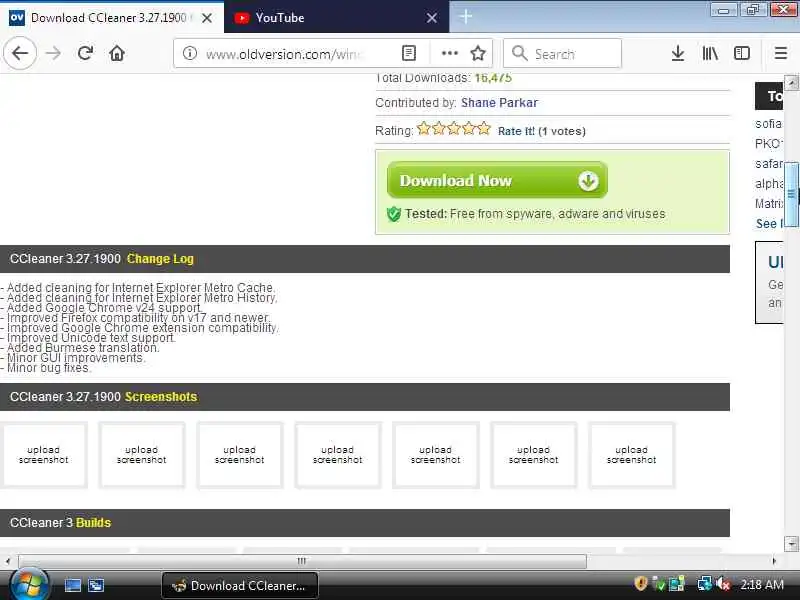
Task: Click the green Download Now button
Action: point(497,180)
